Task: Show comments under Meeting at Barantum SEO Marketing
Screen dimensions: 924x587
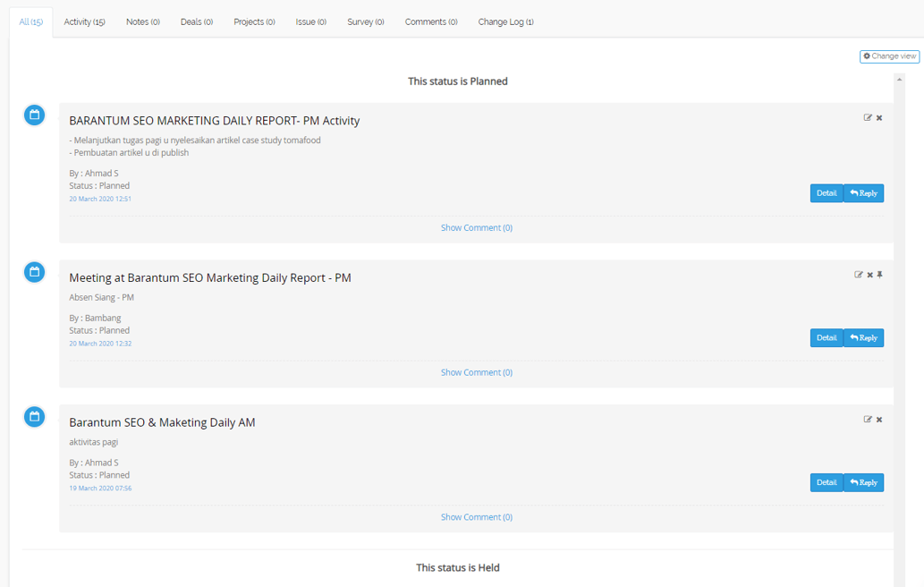Action: [477, 372]
